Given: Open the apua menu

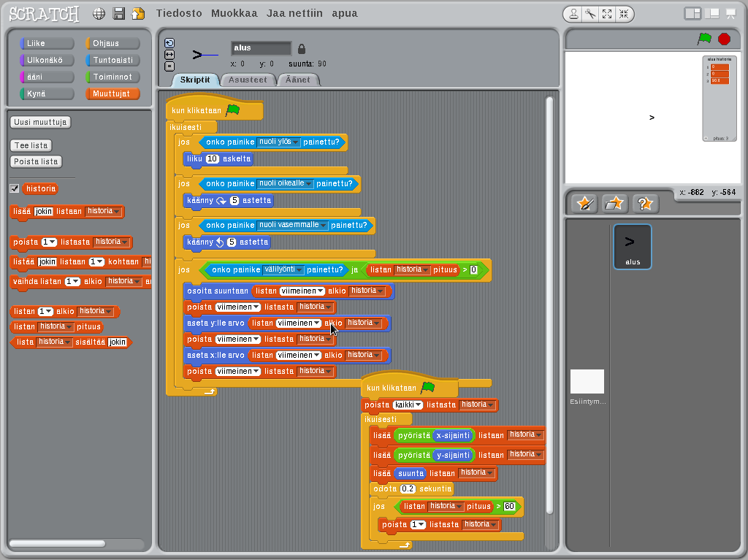Looking at the screenshot, I should pyautogui.click(x=345, y=13).
